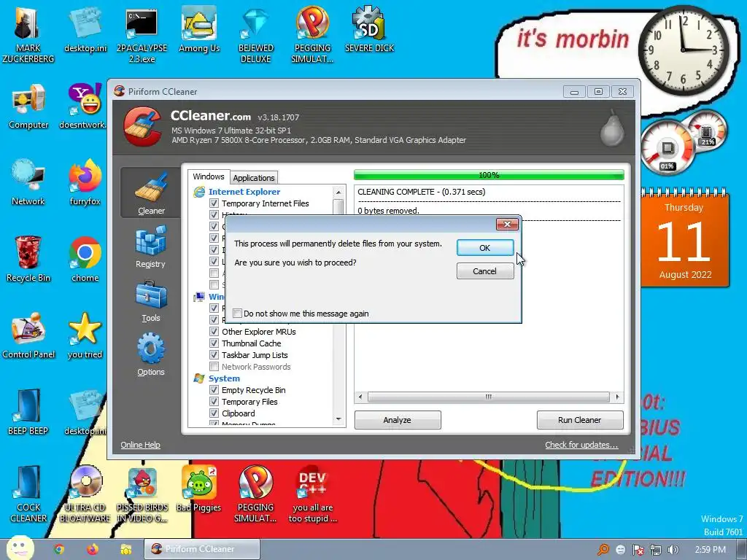Select the PISSED BIRDS desktop icon
Screen dimensions: 747x560
(x=142, y=494)
